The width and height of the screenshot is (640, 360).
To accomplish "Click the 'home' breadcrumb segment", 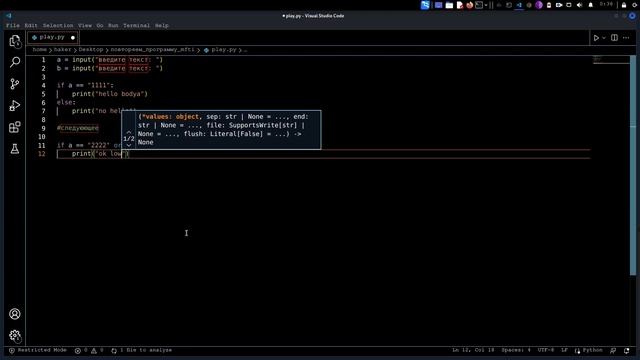I will coord(40,50).
